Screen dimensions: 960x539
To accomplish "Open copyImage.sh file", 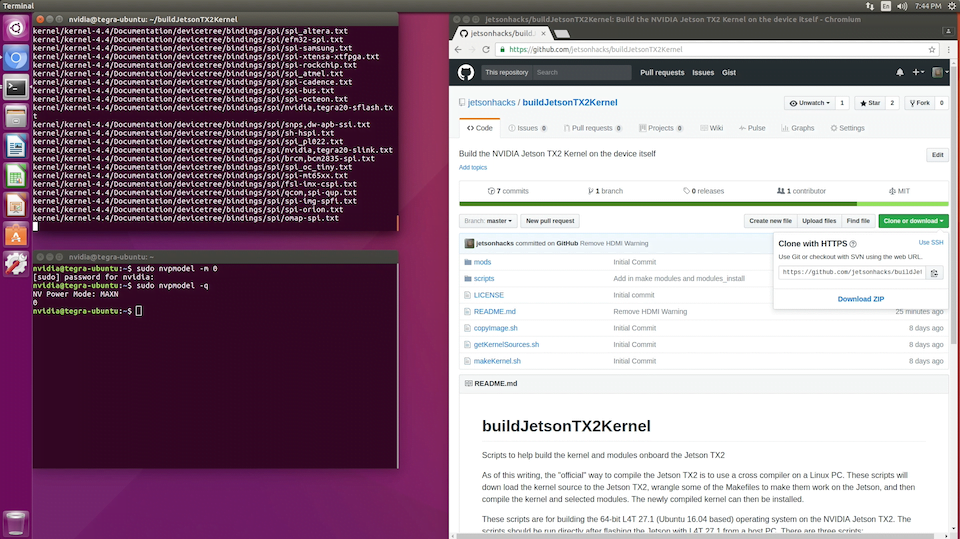I will click(495, 328).
